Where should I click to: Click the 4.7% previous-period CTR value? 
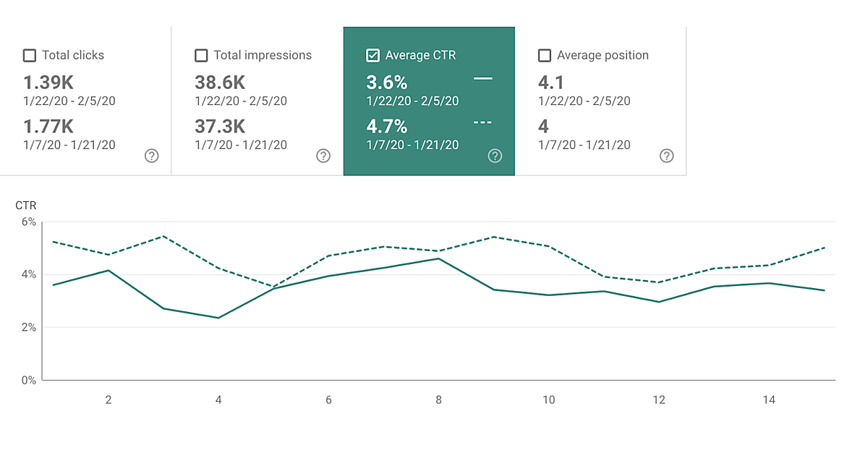point(387,127)
